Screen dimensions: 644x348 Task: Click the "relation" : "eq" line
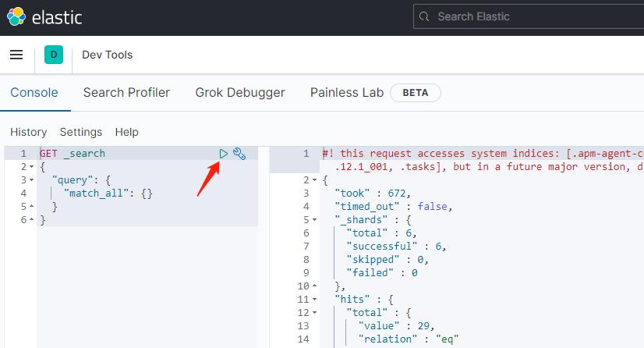click(x=408, y=339)
